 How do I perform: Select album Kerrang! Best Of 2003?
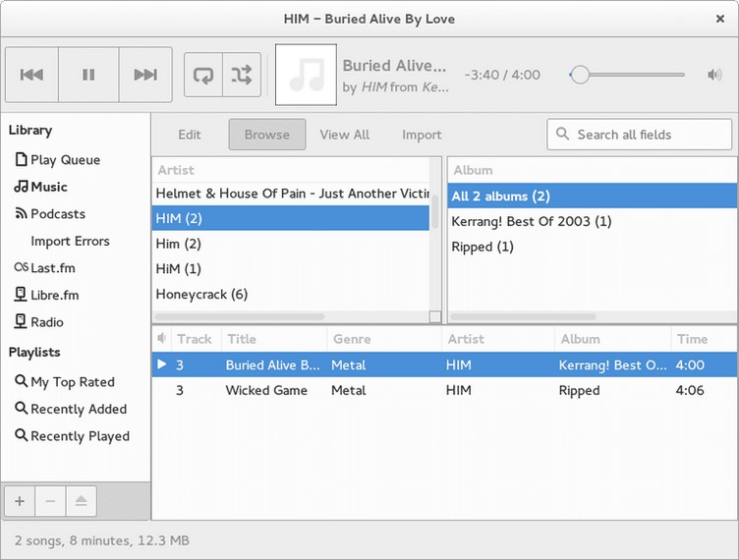[593, 221]
